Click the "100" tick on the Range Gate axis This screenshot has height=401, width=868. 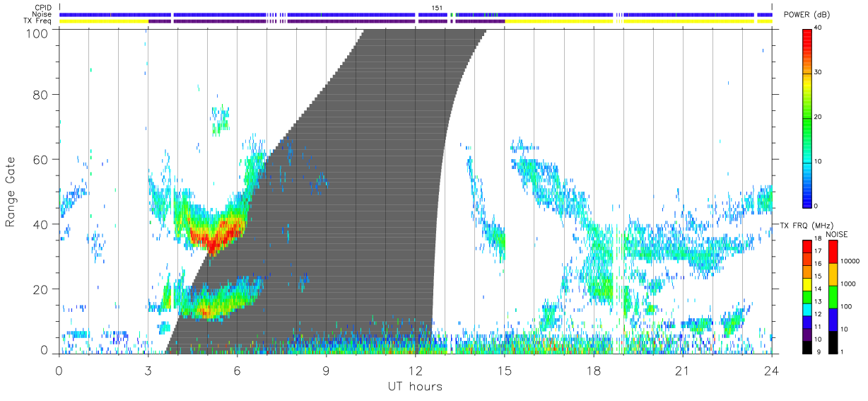point(38,33)
